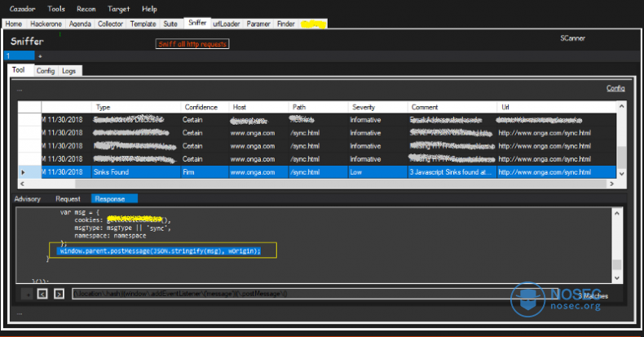Switch to the Template tab
The image size is (644, 337).
143,24
